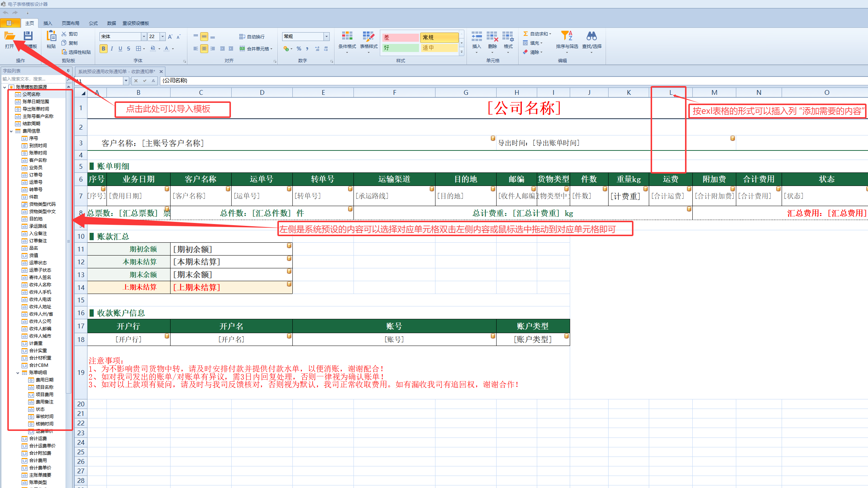Toggle center horizontal alignment
The width and height of the screenshot is (868, 488).
click(204, 48)
